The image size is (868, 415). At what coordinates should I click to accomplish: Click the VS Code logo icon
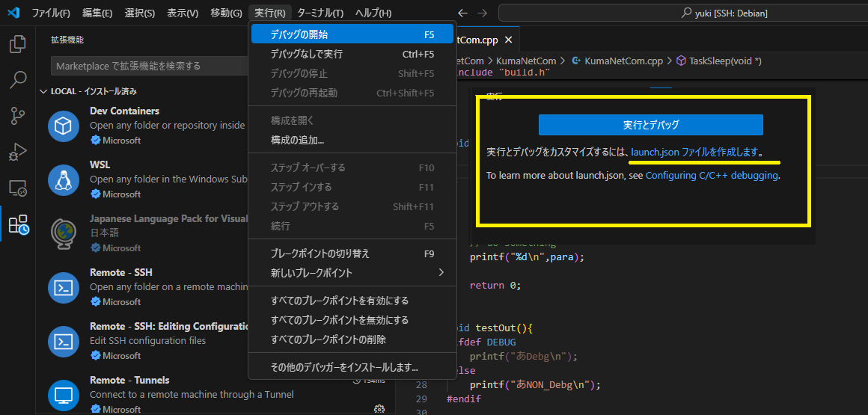point(14,13)
